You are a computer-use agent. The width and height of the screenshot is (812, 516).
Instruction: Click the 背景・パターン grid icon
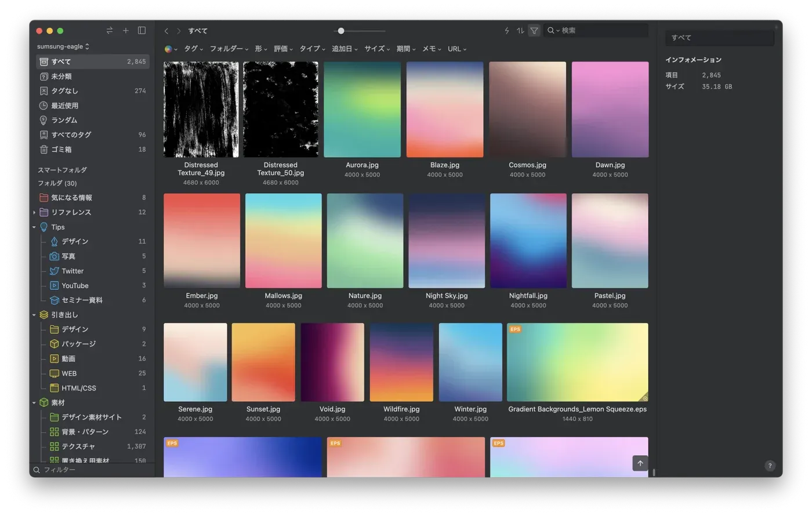tap(55, 432)
